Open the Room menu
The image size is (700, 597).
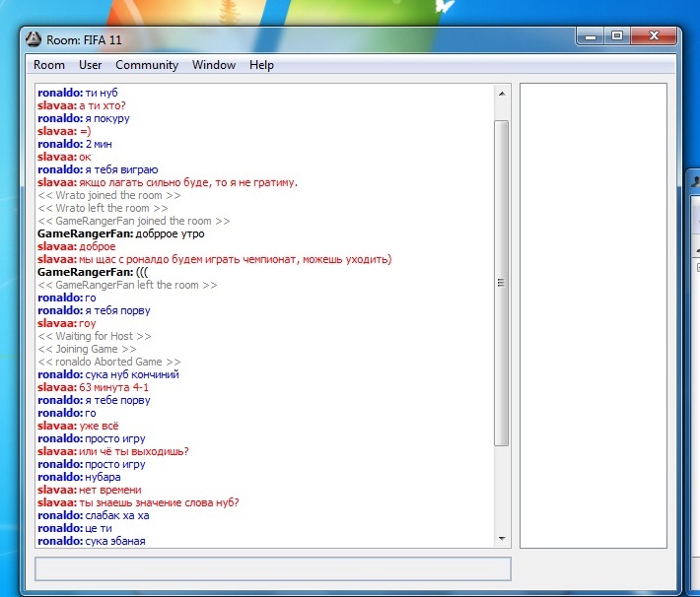pos(49,65)
